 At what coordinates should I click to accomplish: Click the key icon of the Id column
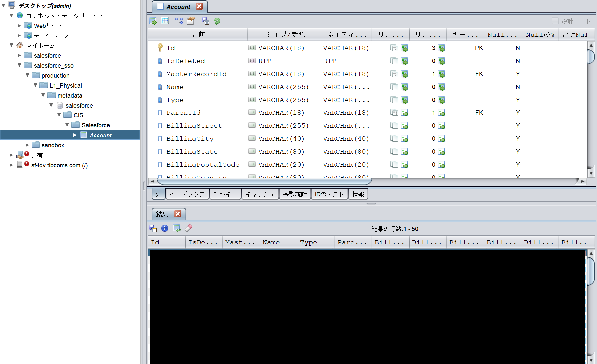[x=160, y=48]
